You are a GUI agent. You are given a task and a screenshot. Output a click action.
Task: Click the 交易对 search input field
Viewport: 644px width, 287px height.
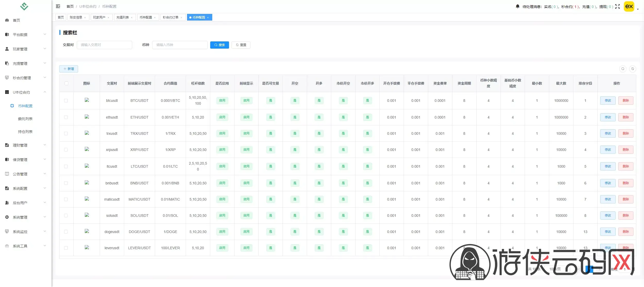[x=104, y=45]
